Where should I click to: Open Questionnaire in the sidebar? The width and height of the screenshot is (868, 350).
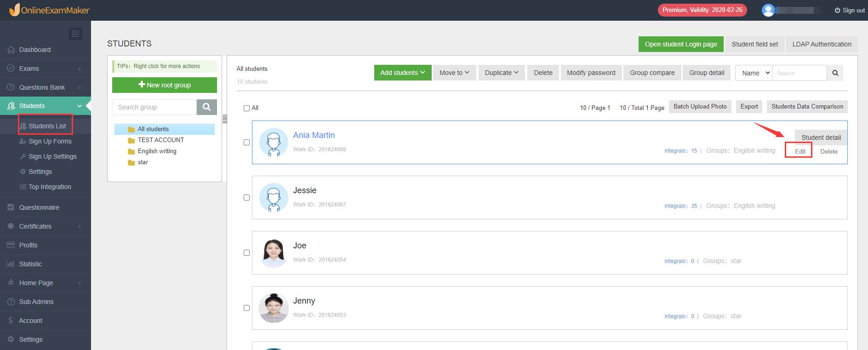pos(46,207)
